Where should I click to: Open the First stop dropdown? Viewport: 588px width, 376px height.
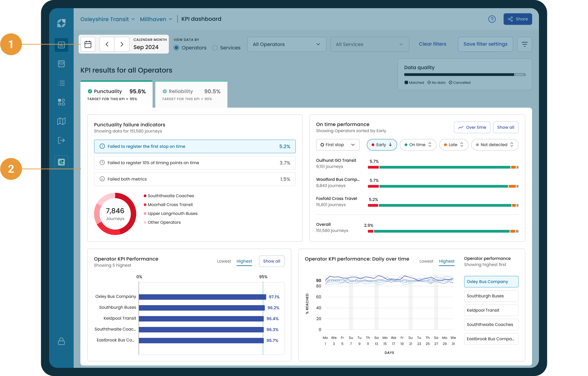[x=337, y=145]
